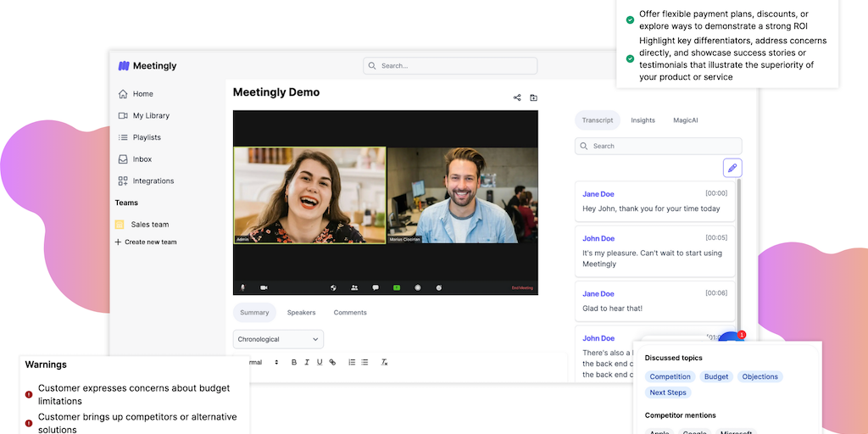The image size is (868, 434).
Task: Click the numbered list icon
Action: pyautogui.click(x=352, y=362)
